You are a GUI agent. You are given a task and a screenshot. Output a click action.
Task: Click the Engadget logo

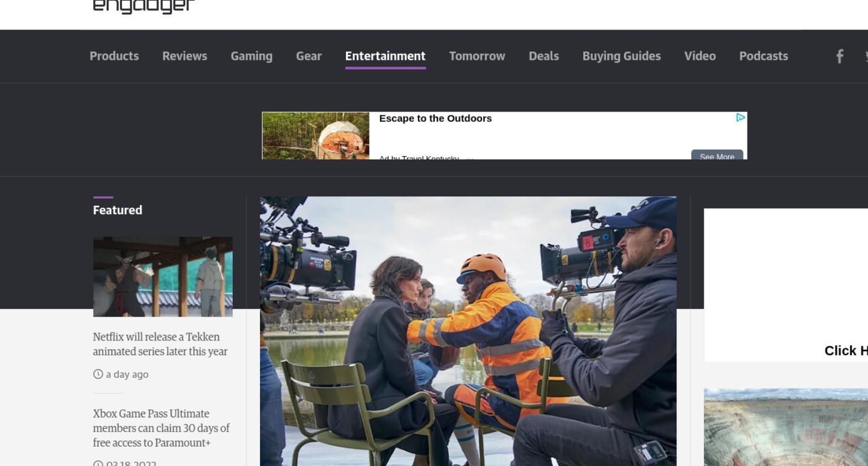[144, 6]
